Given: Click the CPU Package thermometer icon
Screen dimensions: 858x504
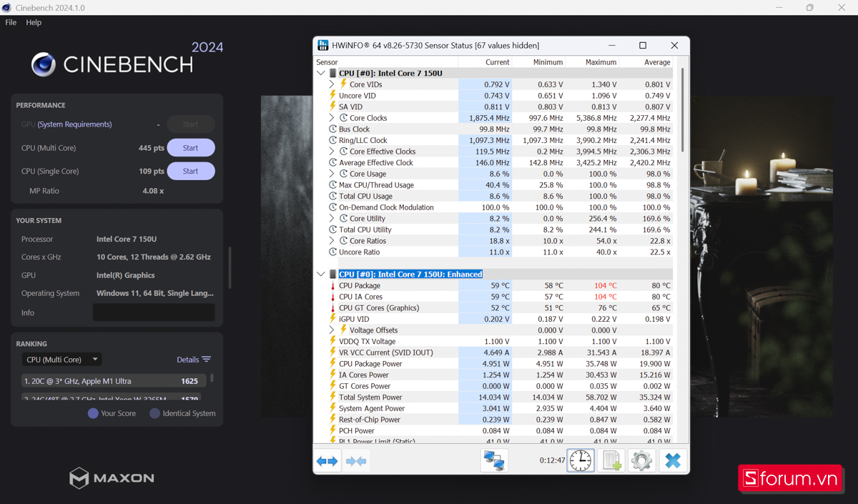Looking at the screenshot, I should 332,285.
